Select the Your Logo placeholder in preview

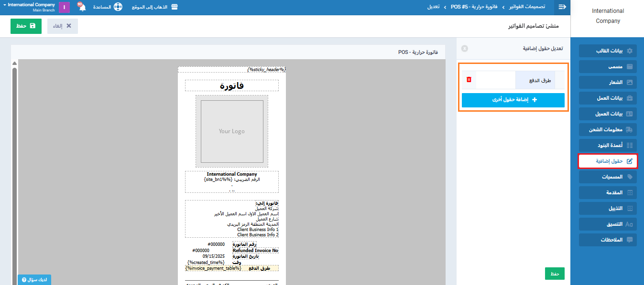(232, 131)
